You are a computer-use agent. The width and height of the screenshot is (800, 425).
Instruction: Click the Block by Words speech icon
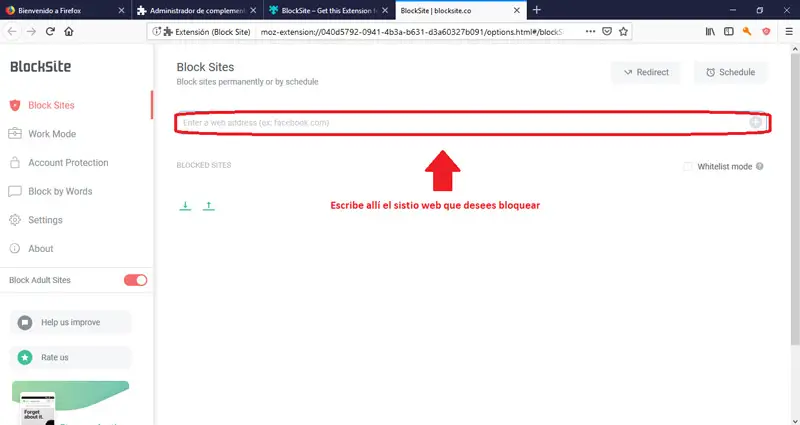pyautogui.click(x=15, y=191)
